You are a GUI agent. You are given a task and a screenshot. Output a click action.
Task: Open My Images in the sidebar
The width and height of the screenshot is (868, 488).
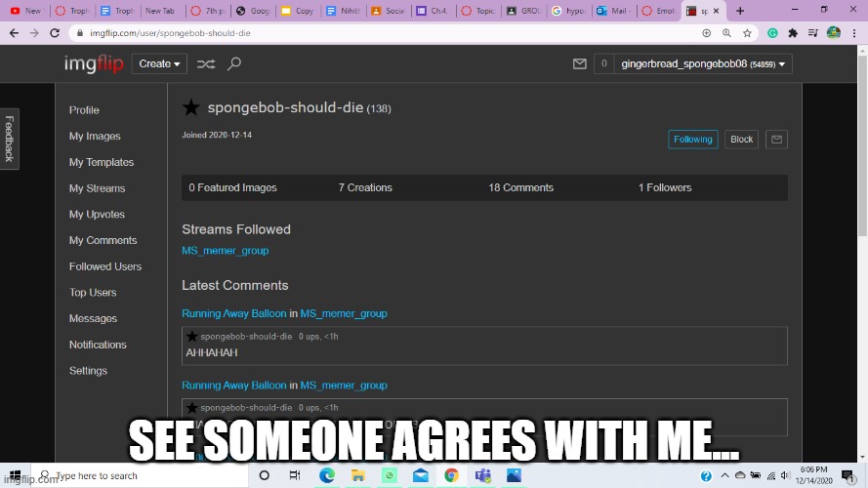tap(95, 136)
